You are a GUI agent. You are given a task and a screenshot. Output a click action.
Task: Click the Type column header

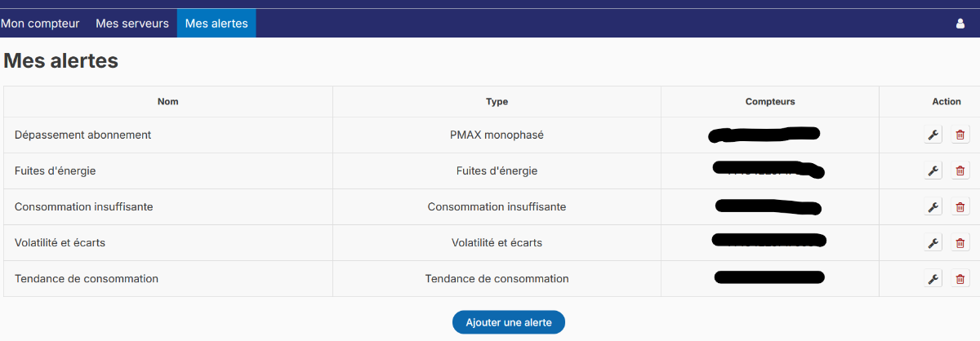click(x=497, y=102)
